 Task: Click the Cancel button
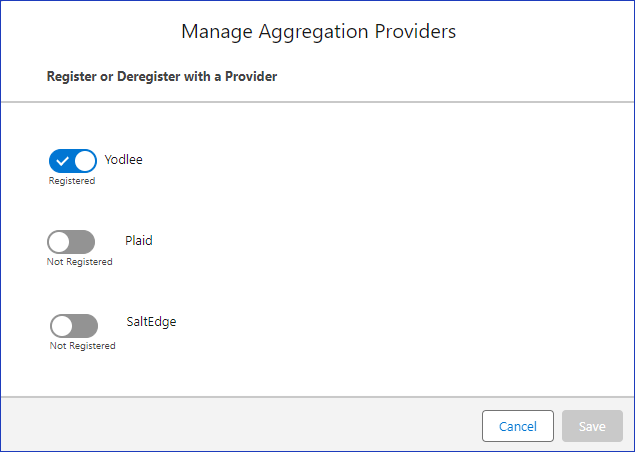point(518,426)
